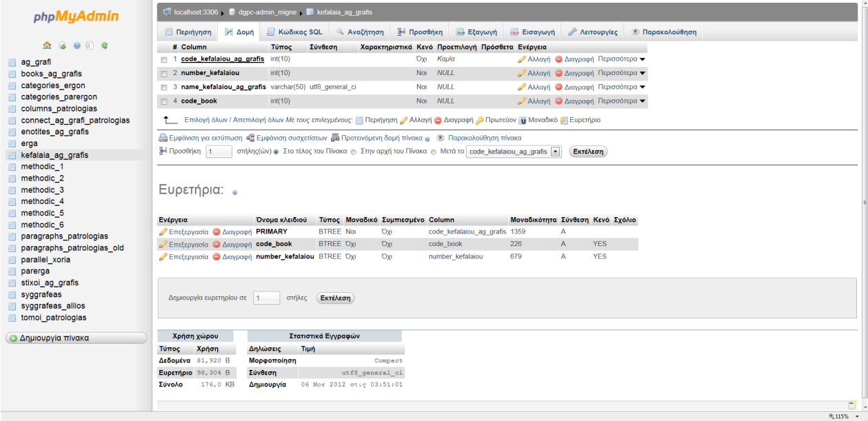Screen dimensions: 868x421
Task: Click the green log out icon in sidebar
Action: click(62, 45)
